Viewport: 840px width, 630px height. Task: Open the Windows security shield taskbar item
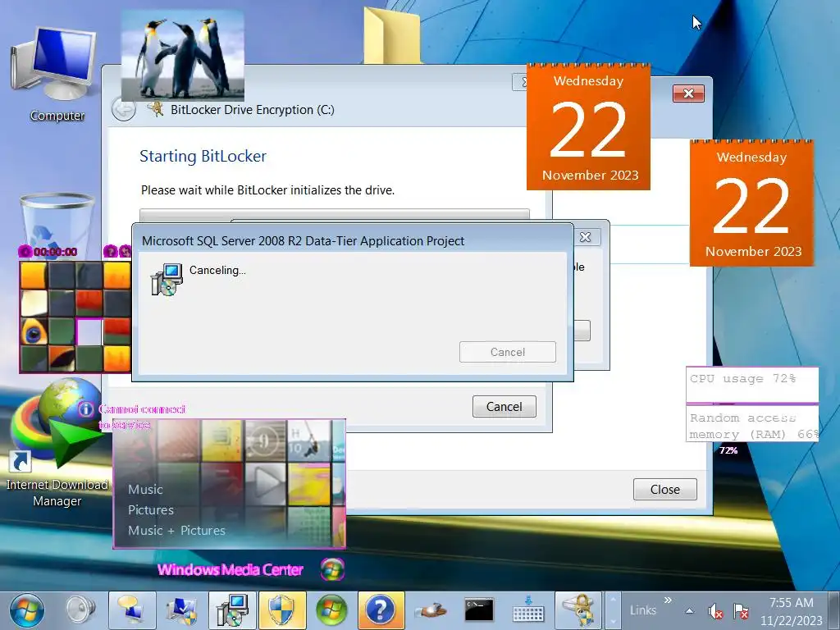[282, 610]
